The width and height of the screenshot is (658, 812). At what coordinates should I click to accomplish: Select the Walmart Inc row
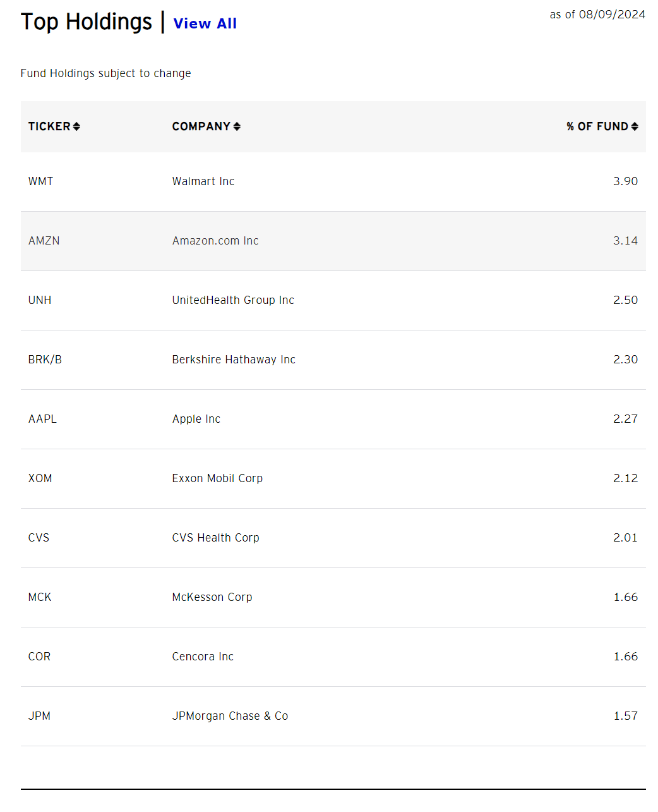coord(203,181)
